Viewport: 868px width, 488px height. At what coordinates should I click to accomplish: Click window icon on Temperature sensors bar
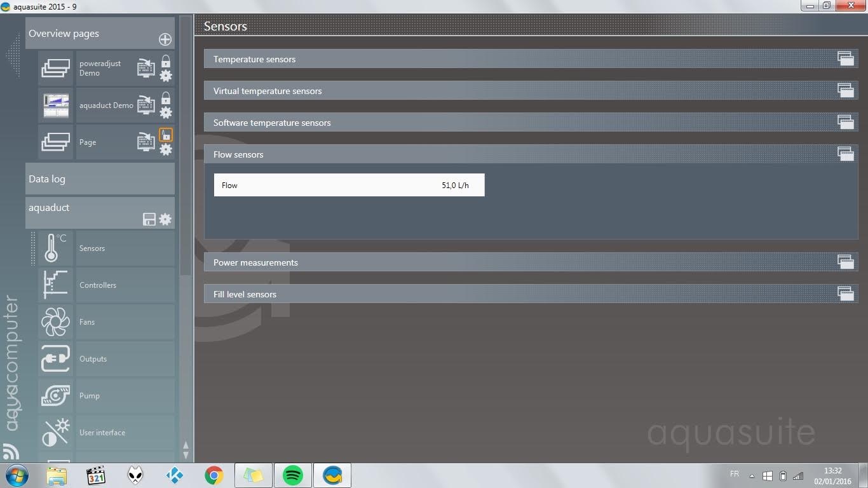[845, 58]
